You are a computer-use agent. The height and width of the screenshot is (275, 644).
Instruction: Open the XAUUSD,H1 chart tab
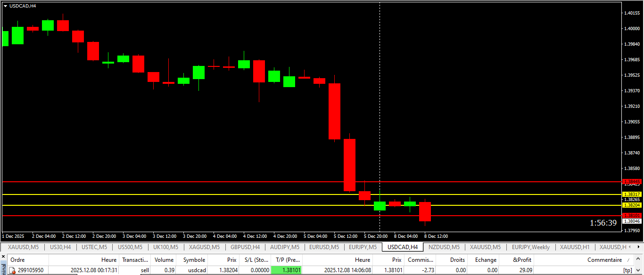pyautogui.click(x=575, y=247)
